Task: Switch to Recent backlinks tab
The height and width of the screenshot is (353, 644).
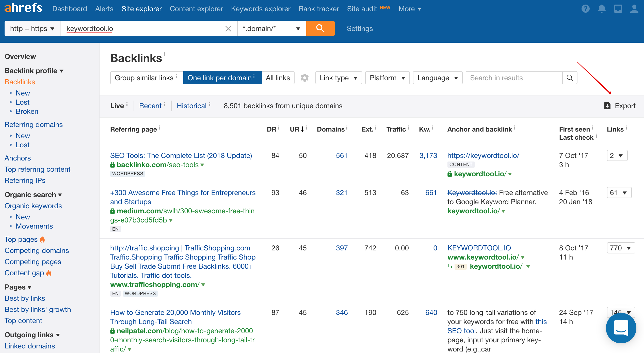Action: pyautogui.click(x=150, y=106)
